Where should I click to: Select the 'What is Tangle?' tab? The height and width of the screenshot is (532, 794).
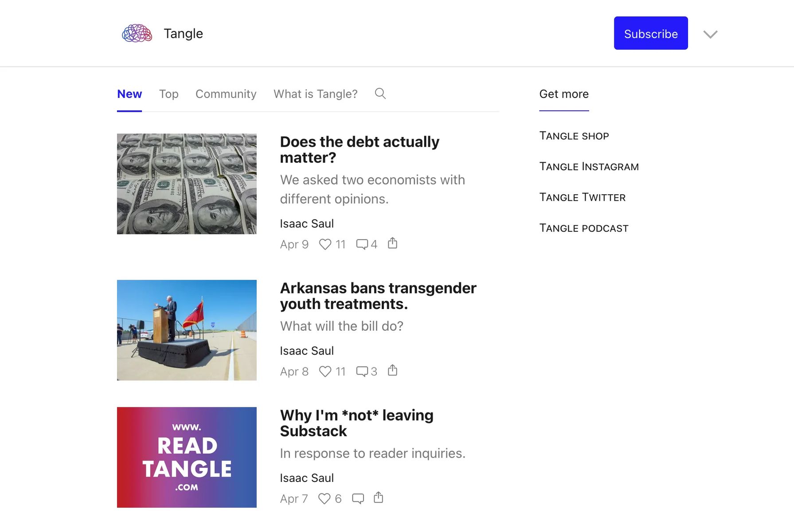(x=315, y=94)
